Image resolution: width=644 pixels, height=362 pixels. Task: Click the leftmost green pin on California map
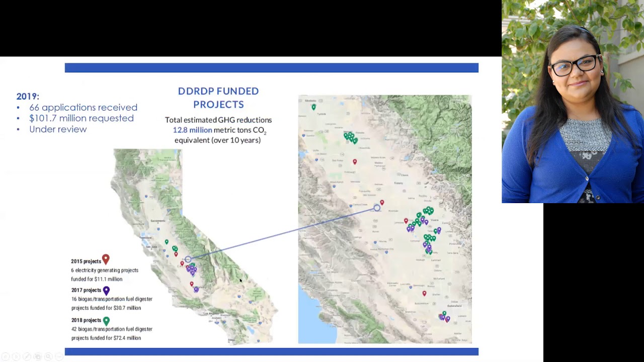click(x=167, y=242)
